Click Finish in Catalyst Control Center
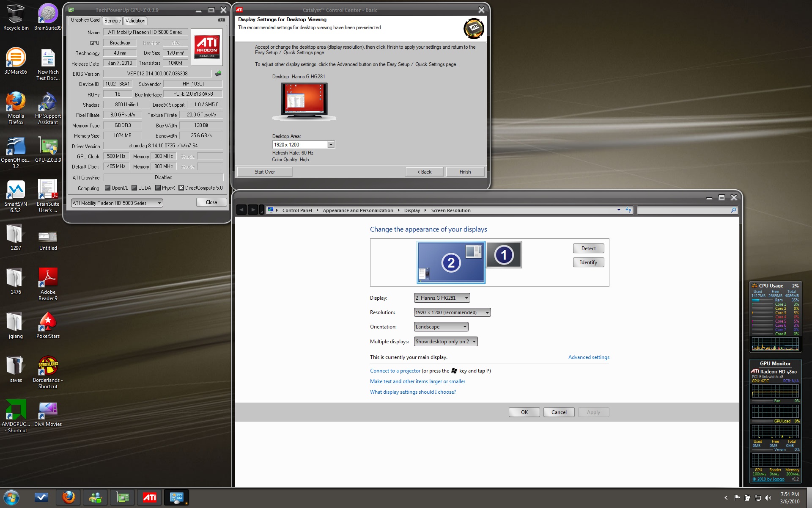The width and height of the screenshot is (812, 508). pos(465,172)
